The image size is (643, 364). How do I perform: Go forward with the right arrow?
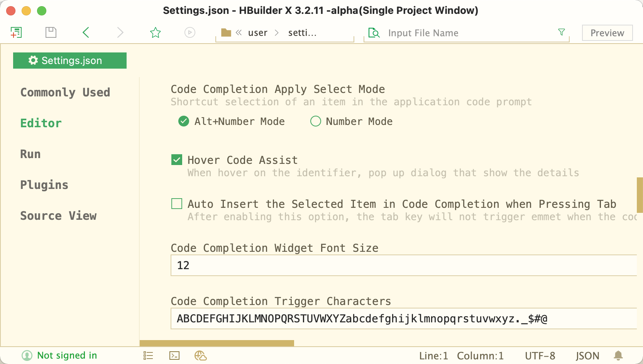point(120,32)
